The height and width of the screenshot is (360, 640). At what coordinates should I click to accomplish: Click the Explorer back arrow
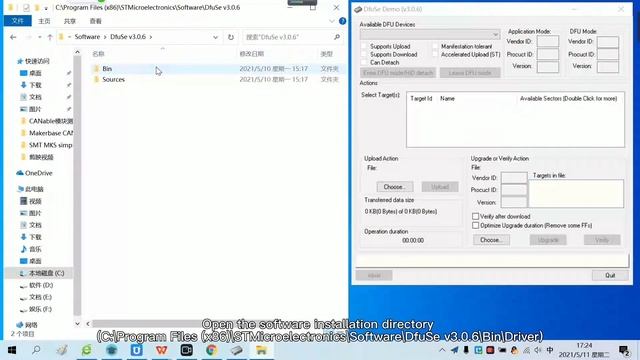click(13, 37)
